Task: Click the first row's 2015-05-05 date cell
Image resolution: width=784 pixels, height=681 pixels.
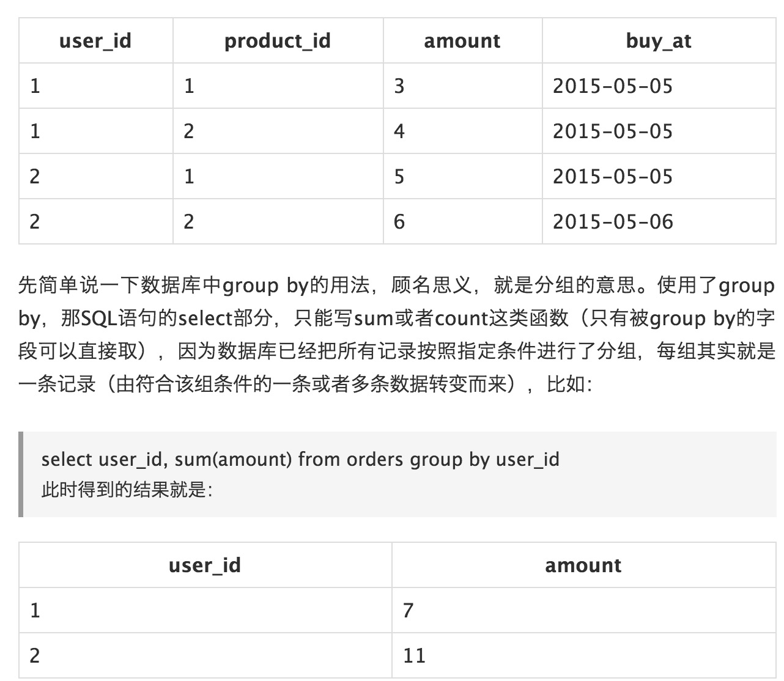Action: point(659,86)
